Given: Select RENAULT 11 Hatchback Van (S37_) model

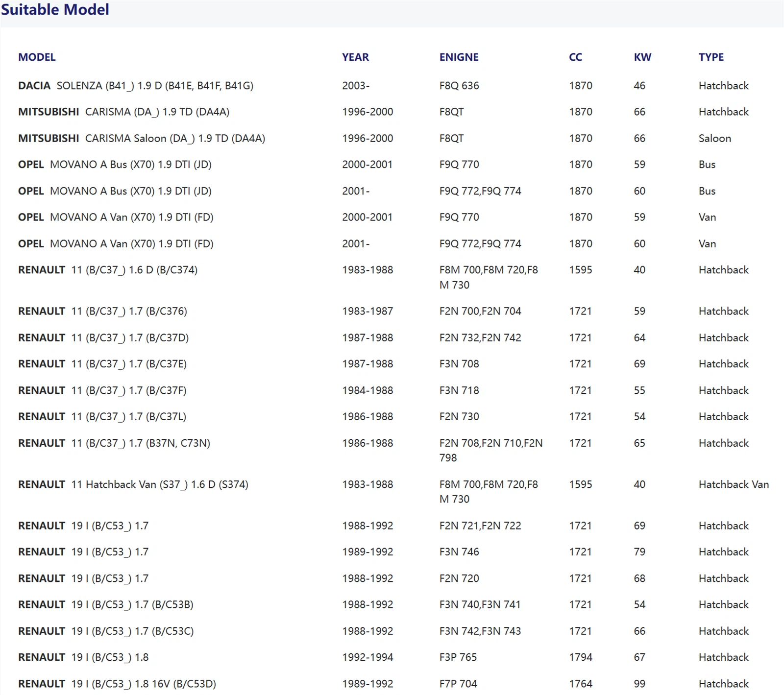Looking at the screenshot, I should 133,484.
